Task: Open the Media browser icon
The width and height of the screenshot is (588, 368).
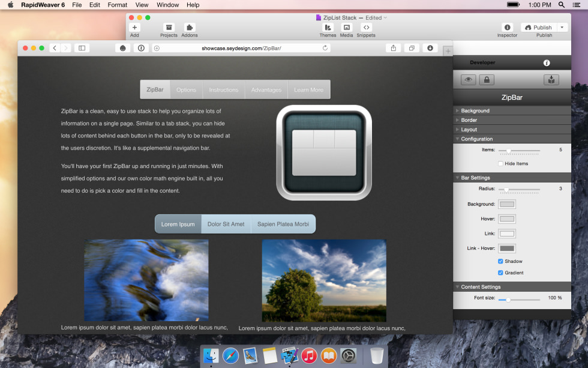Action: [x=347, y=28]
